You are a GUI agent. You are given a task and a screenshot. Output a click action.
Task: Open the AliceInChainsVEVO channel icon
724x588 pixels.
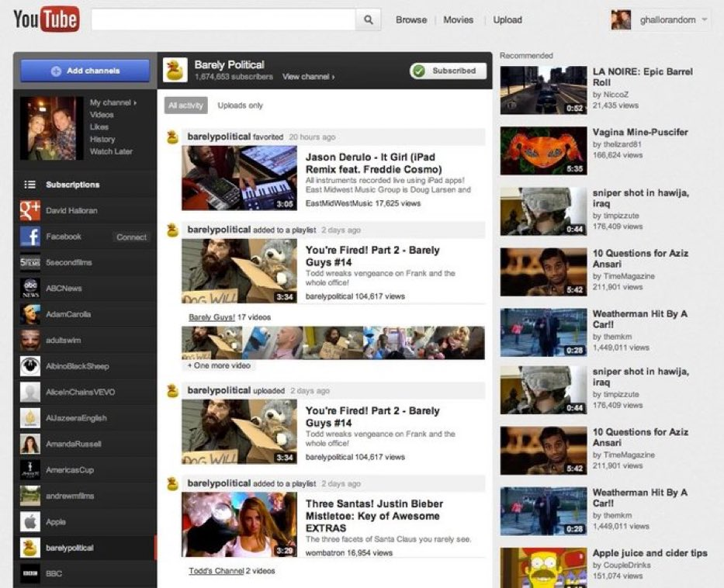click(30, 392)
